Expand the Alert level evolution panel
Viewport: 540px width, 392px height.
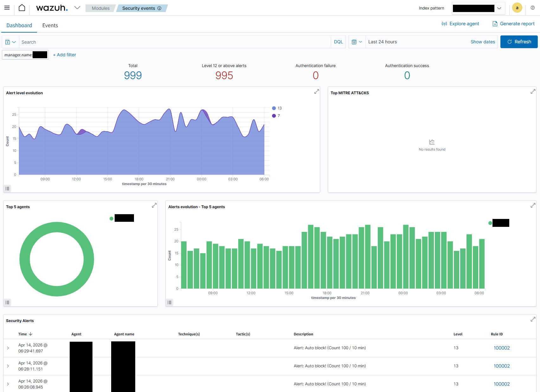pos(316,91)
